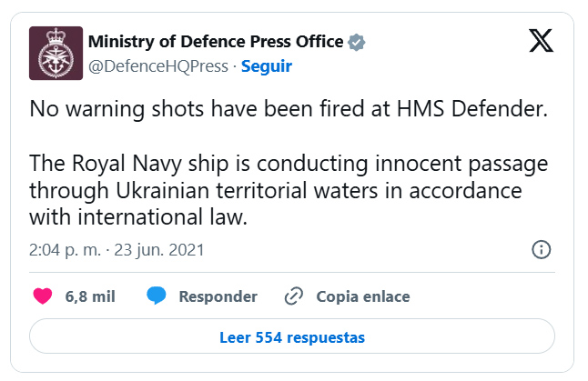Image resolution: width=588 pixels, height=381 pixels.
Task: Open Leer 554 respuestas button
Action: click(x=292, y=337)
